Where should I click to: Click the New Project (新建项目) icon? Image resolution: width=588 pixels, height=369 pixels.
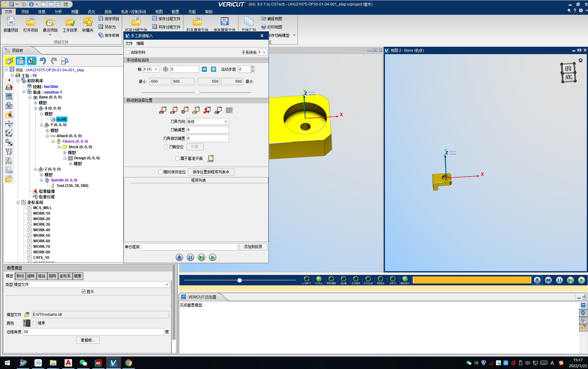[11, 24]
